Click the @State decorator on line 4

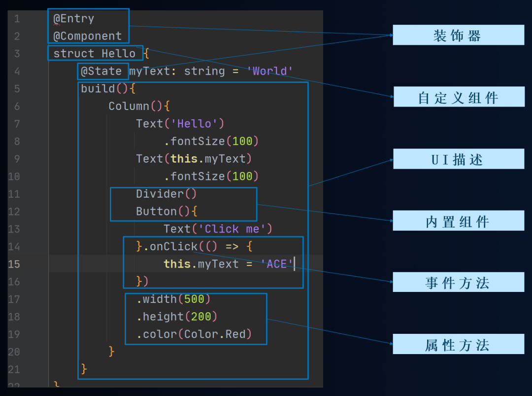(x=101, y=71)
